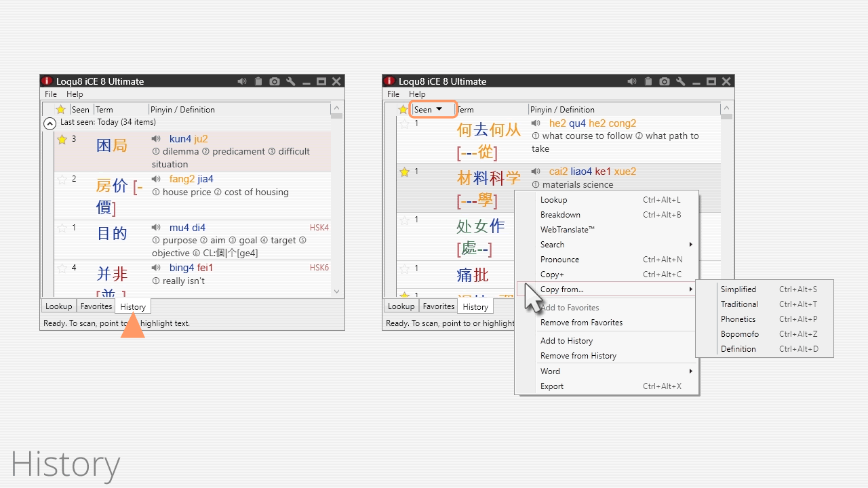Play pronunciation audio for bing4 fei1
The height and width of the screenshot is (488, 868).
click(157, 268)
